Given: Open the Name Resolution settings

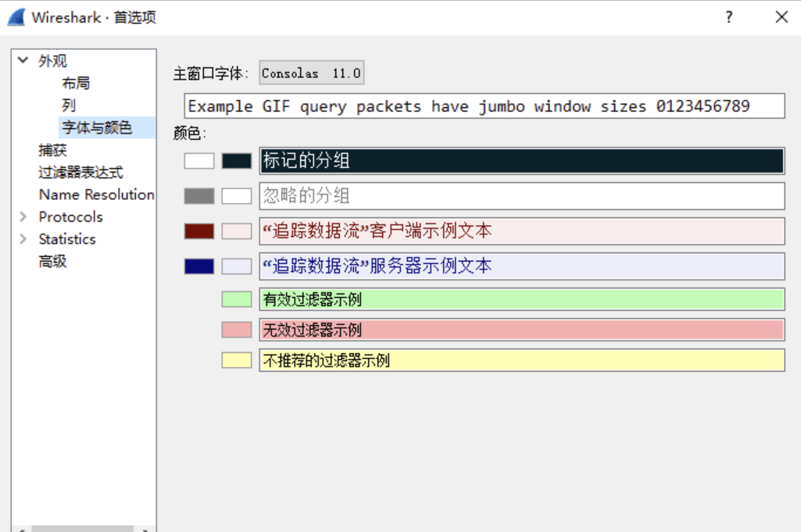Looking at the screenshot, I should coord(95,195).
